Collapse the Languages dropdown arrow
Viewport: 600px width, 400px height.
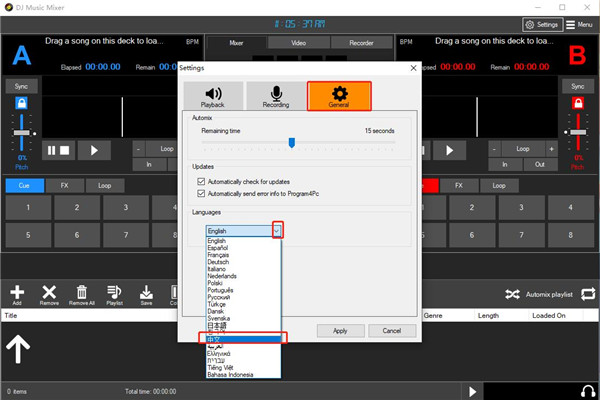tap(277, 231)
